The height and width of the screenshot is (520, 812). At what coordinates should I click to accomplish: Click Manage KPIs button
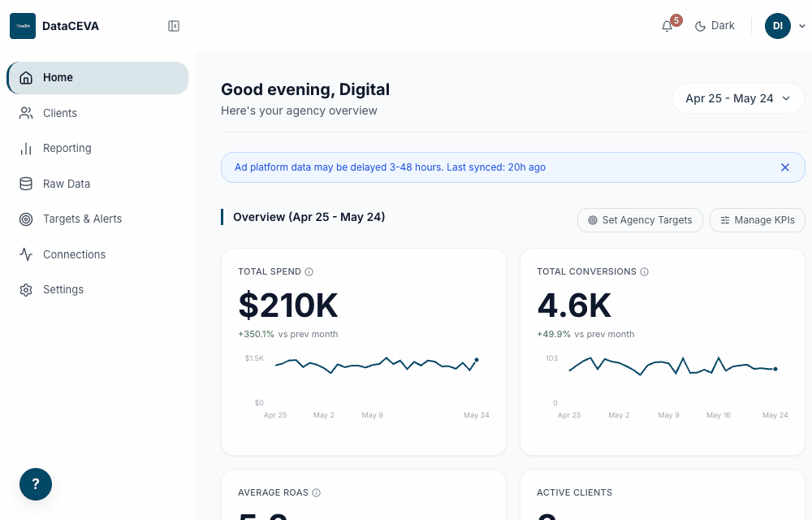757,220
